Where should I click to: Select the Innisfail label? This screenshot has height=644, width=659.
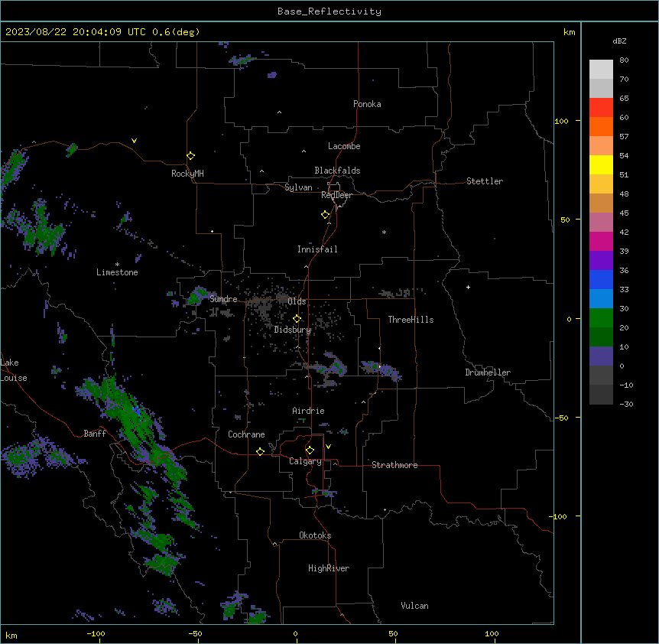317,249
